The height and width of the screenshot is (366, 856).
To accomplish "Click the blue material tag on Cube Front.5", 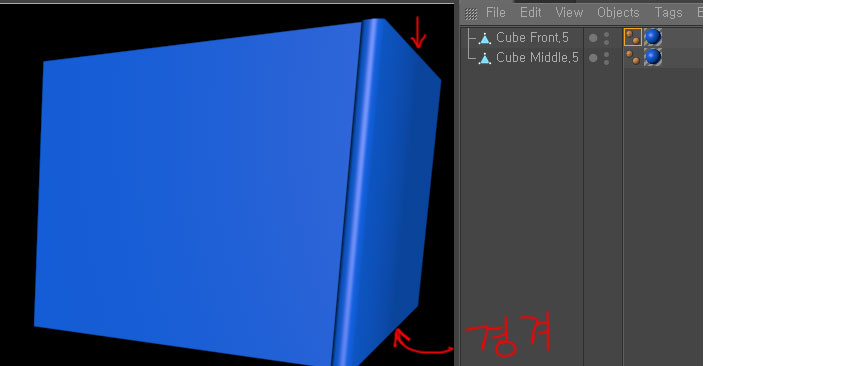I will pyautogui.click(x=652, y=37).
